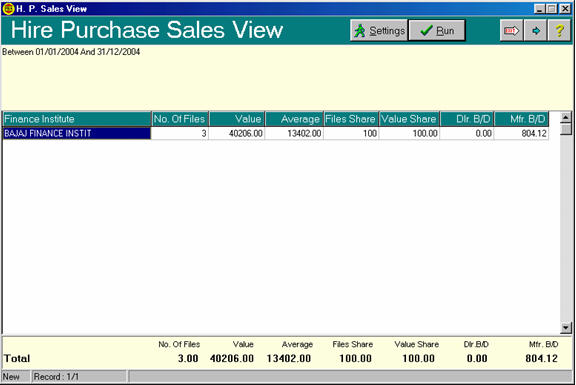This screenshot has width=576, height=385.
Task: Click the Average column header in grid
Action: click(x=294, y=119)
